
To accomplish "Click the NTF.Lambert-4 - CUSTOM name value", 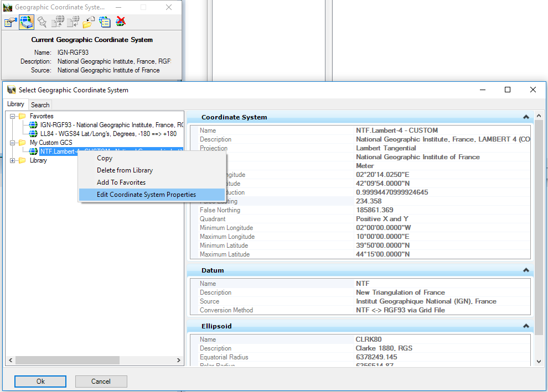I will click(x=397, y=130).
